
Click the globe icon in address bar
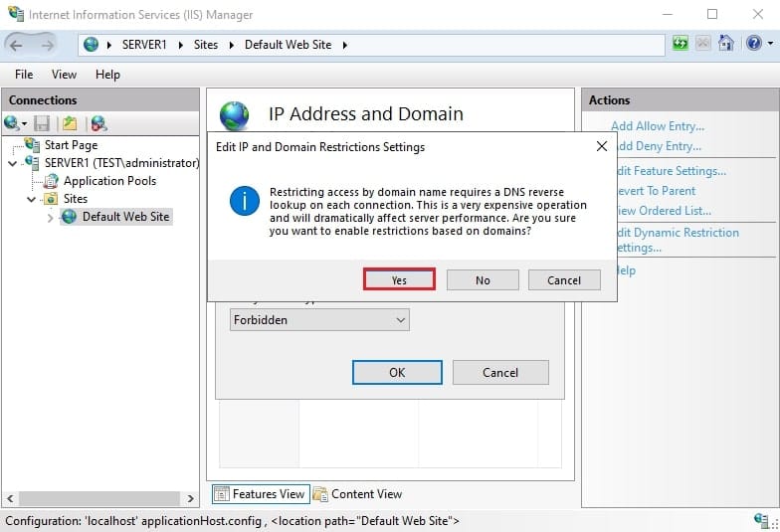pyautogui.click(x=91, y=45)
